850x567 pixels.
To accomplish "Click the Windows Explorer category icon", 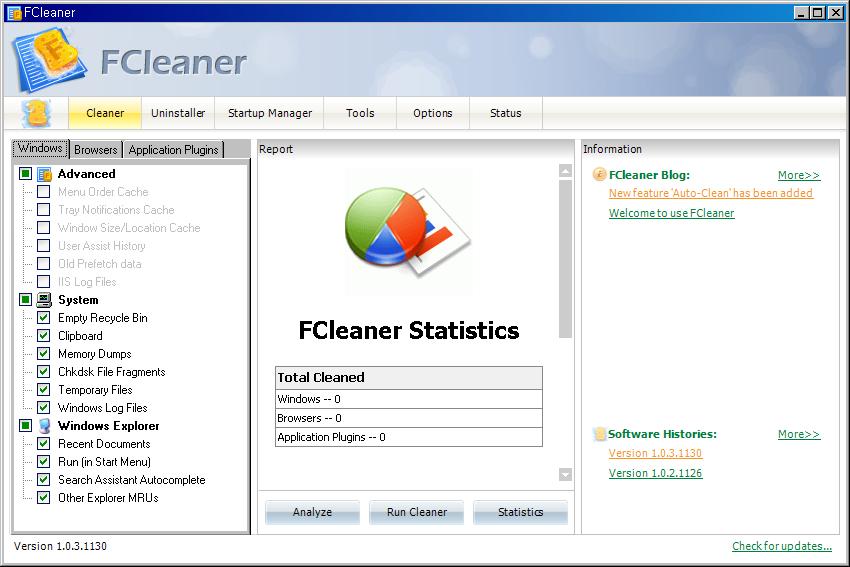I will [44, 426].
